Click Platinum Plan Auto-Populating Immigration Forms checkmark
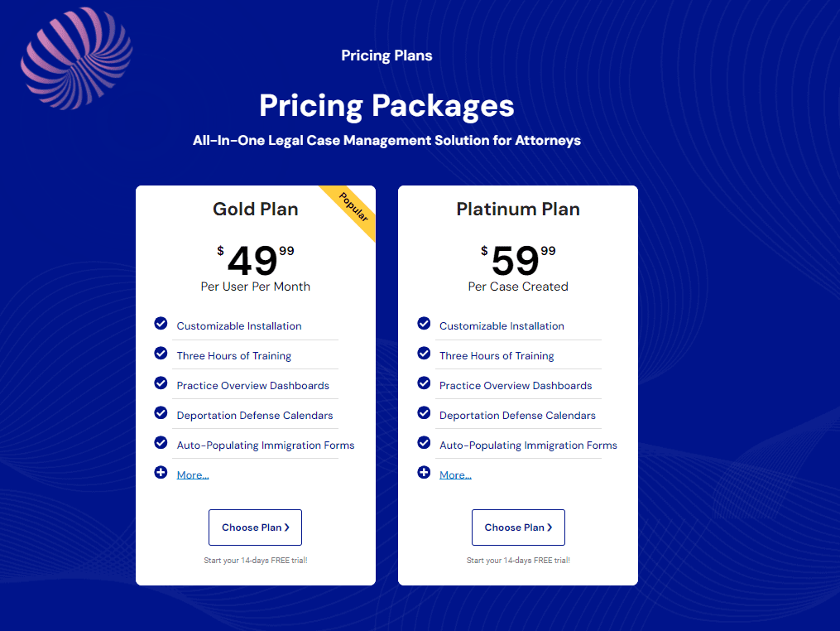The height and width of the screenshot is (631, 840). pos(424,443)
